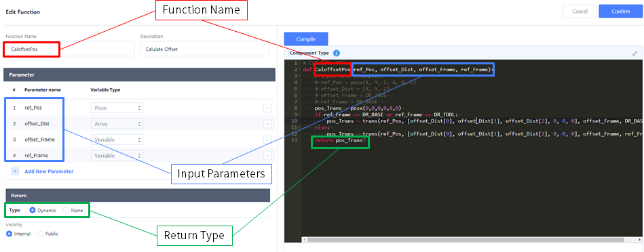Viewport: 644px width, 252px height.
Task: Set visibility to Internal
Action: coord(9,234)
